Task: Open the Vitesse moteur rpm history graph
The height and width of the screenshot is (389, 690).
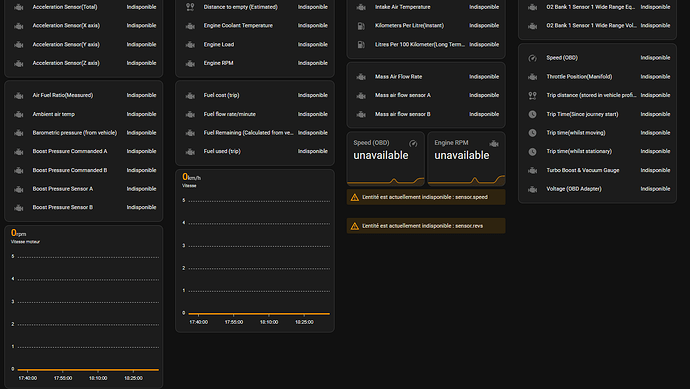Action: [84, 307]
